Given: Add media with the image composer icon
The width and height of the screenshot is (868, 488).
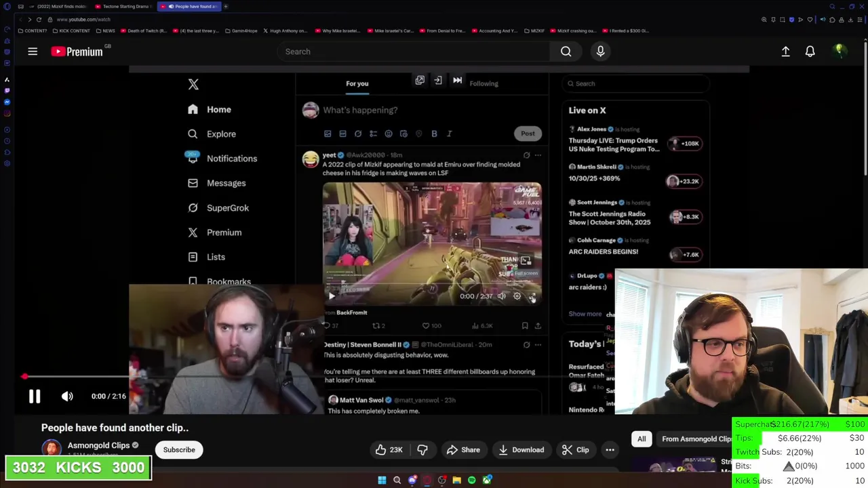Looking at the screenshot, I should click(328, 134).
